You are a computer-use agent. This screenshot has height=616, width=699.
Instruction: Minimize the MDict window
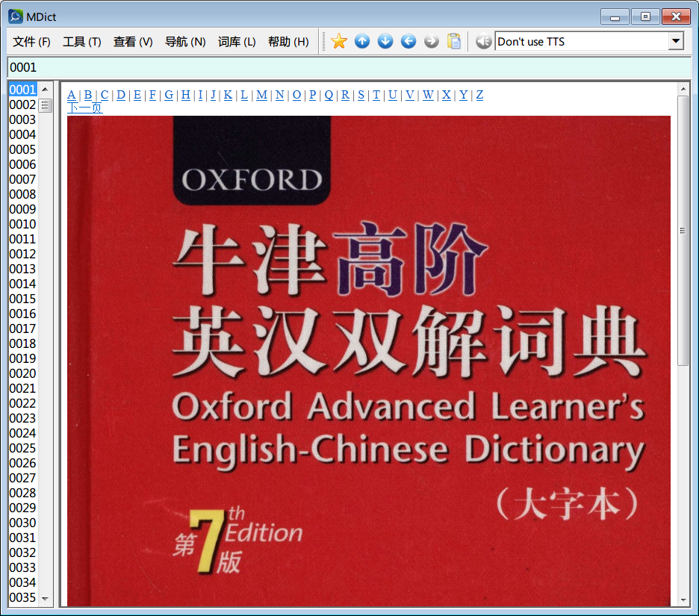click(615, 17)
